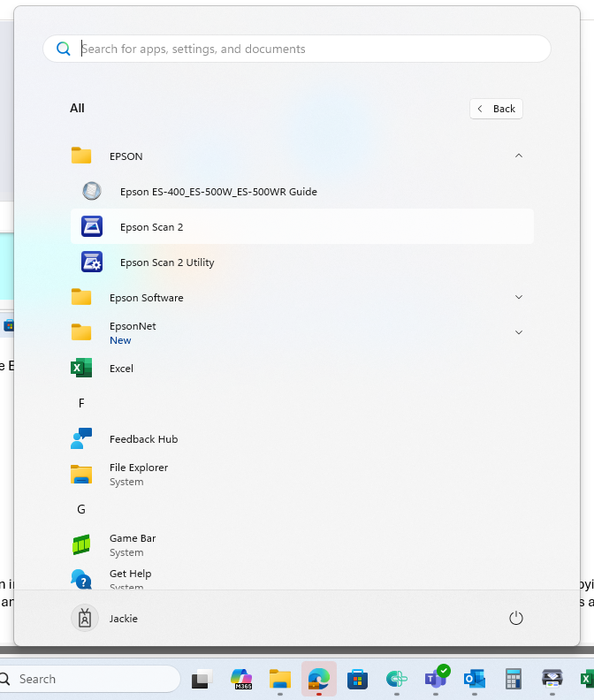
Task: Open the green cross app on taskbar
Action: pos(397,679)
